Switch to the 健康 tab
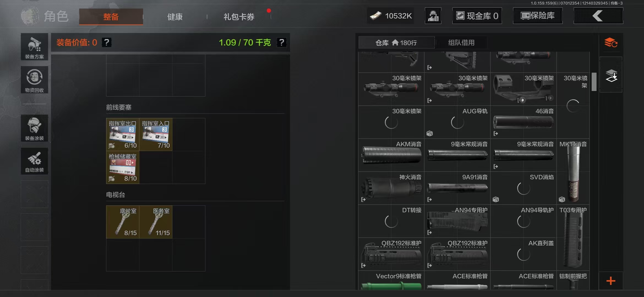The height and width of the screenshot is (297, 644). pos(175,17)
